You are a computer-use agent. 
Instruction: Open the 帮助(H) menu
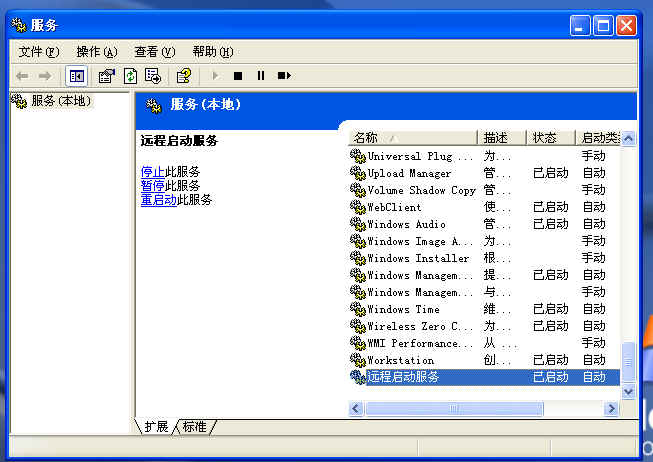212,52
